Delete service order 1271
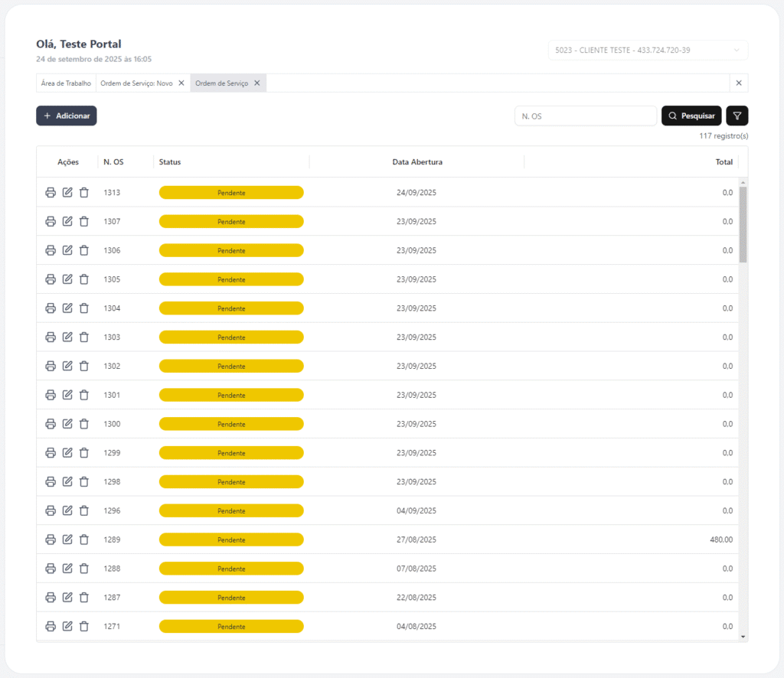The width and height of the screenshot is (784, 678). coord(84,626)
